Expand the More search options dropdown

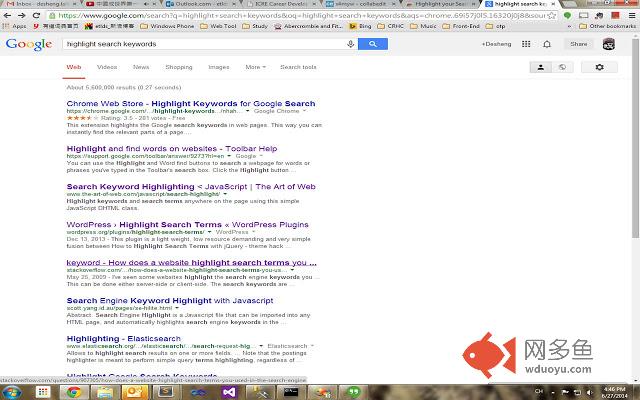(x=256, y=67)
